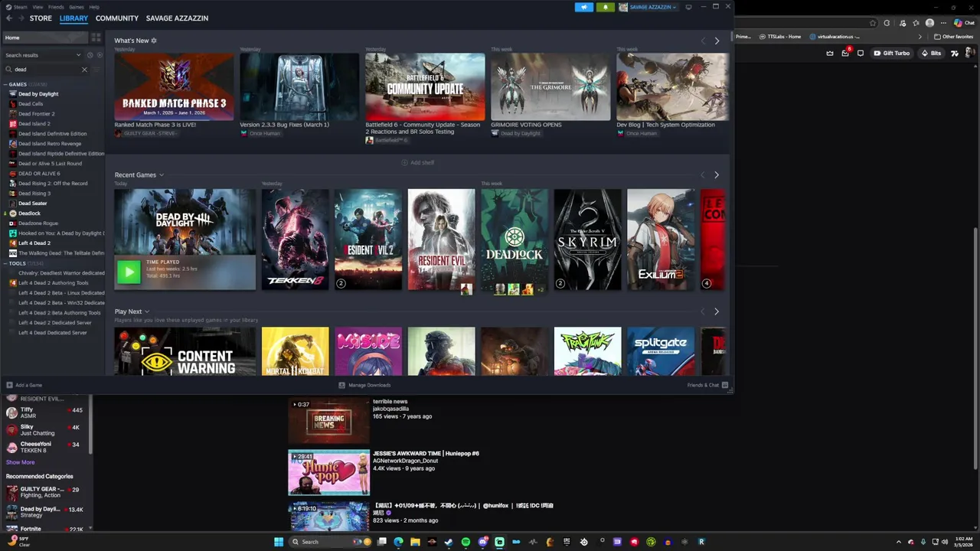Show next Play Next arrow
The image size is (980, 551).
click(717, 311)
